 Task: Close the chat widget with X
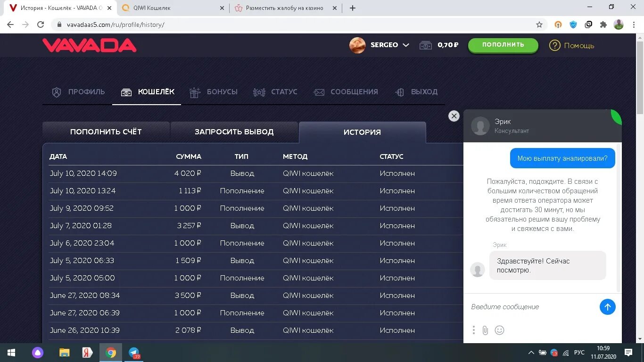pos(454,116)
